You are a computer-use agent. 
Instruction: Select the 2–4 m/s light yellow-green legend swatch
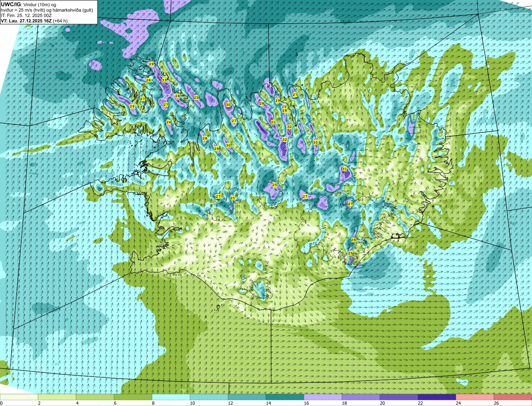click(57, 397)
